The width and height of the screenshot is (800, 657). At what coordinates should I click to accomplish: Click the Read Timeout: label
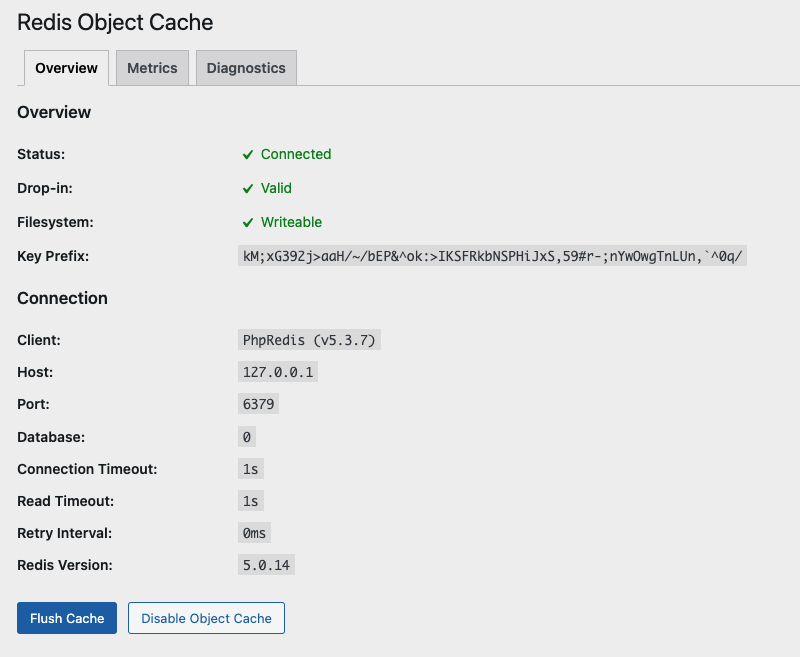click(65, 501)
